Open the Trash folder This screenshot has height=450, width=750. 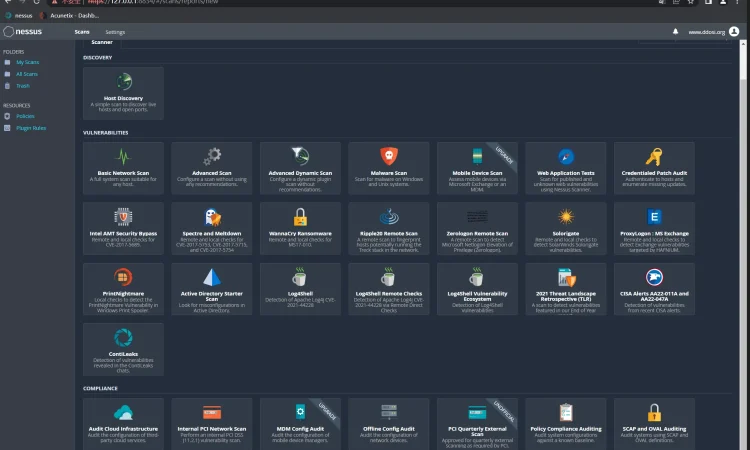22,86
